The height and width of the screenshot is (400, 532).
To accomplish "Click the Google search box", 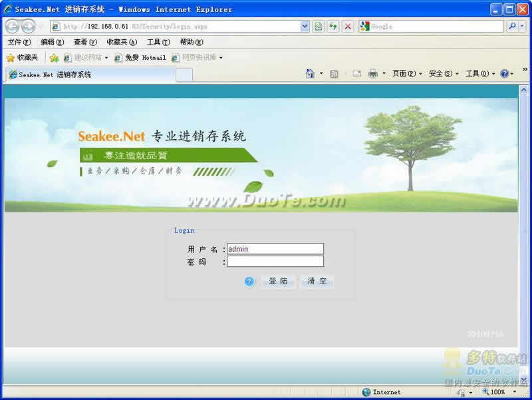I will click(431, 27).
